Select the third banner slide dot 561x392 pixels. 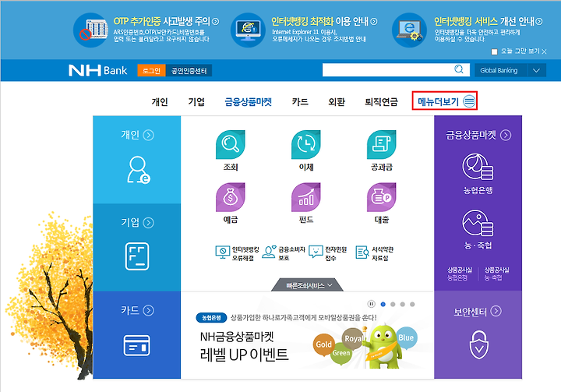pyautogui.click(x=403, y=304)
